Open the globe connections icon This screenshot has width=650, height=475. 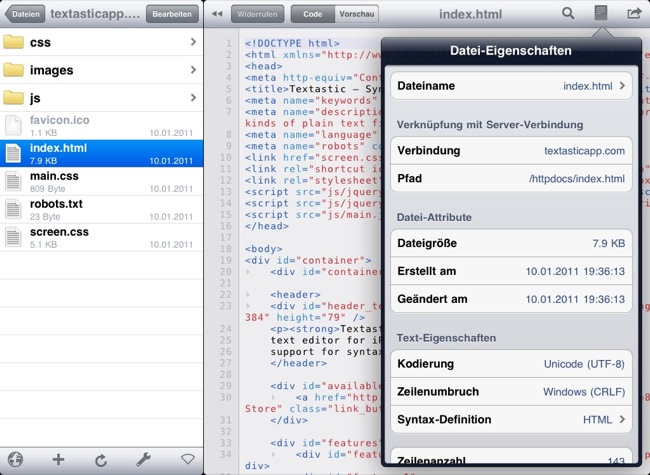[14, 460]
